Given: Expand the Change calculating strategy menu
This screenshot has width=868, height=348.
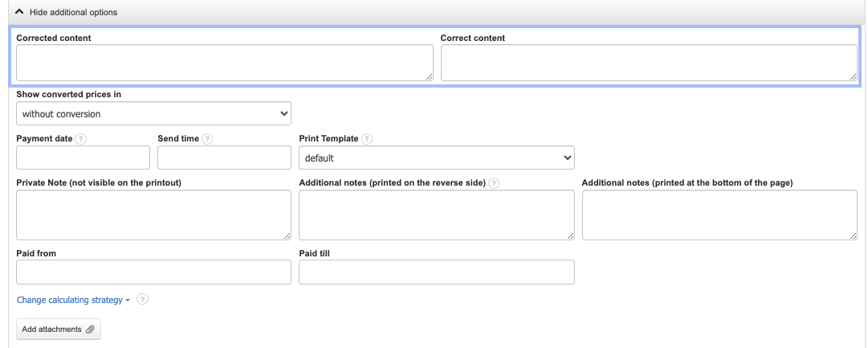Looking at the screenshot, I should tap(73, 300).
